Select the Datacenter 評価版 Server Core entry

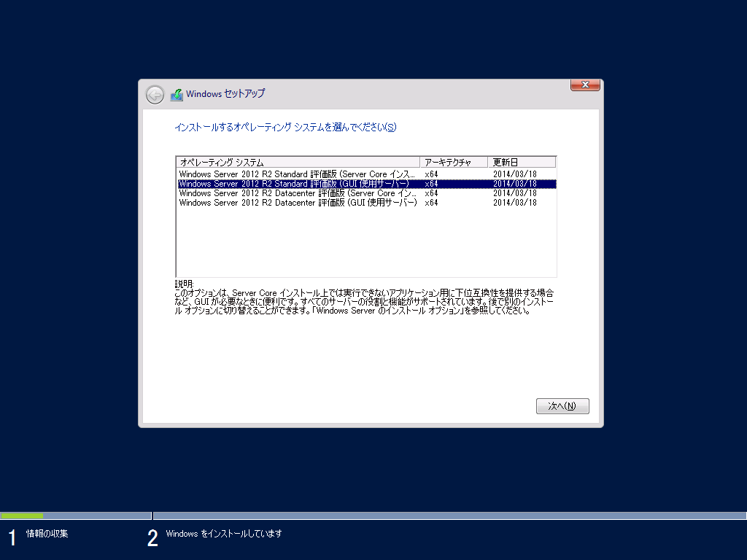coord(292,193)
